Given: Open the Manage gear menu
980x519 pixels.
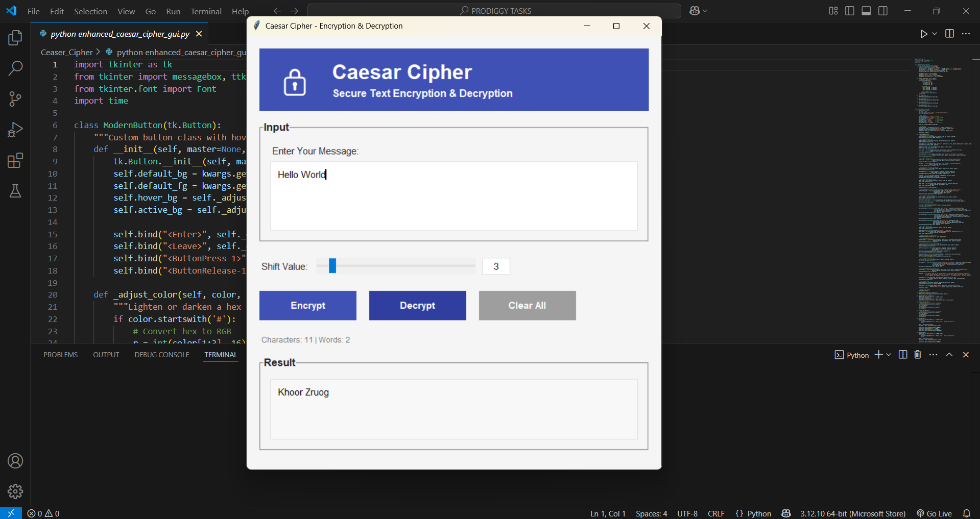Looking at the screenshot, I should coord(15,491).
